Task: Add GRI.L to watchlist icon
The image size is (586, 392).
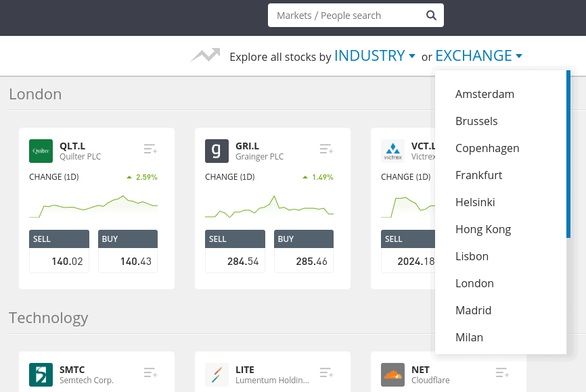Action: point(326,149)
